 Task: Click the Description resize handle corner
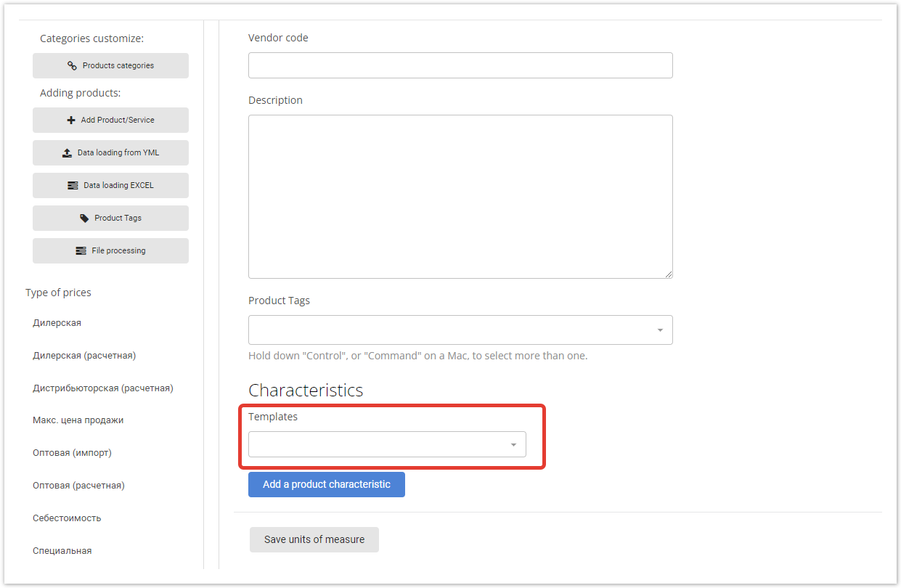pos(669,274)
